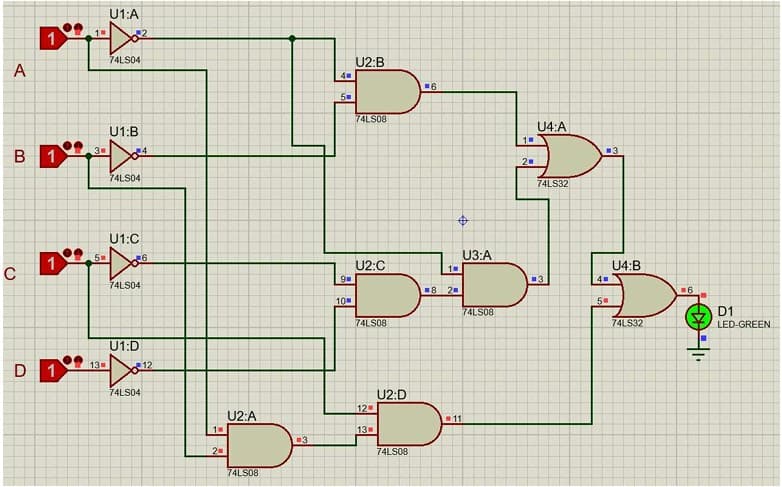This screenshot has height=487, width=782.
Task: Toggle logic state input A
Action: click(53, 38)
